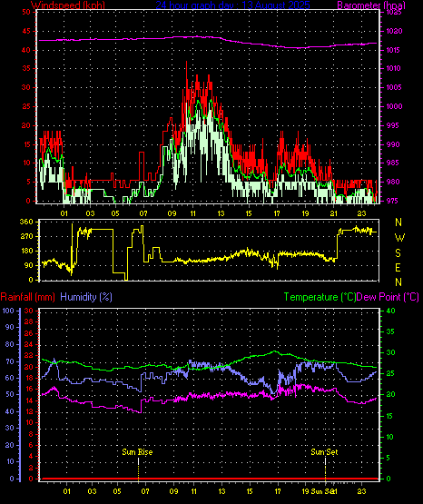Viewport: 423px width, 504px height.
Task: Click the N compass letter below E
Action: (398, 282)
